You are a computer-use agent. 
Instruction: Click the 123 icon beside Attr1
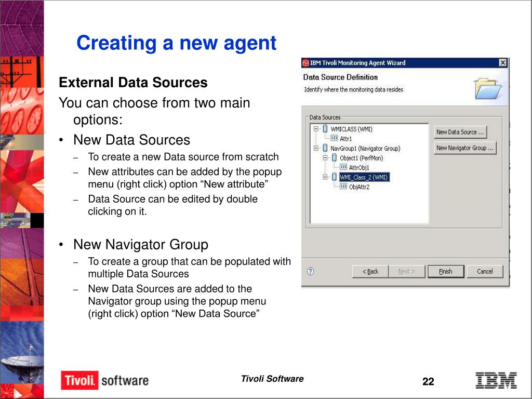334,138
